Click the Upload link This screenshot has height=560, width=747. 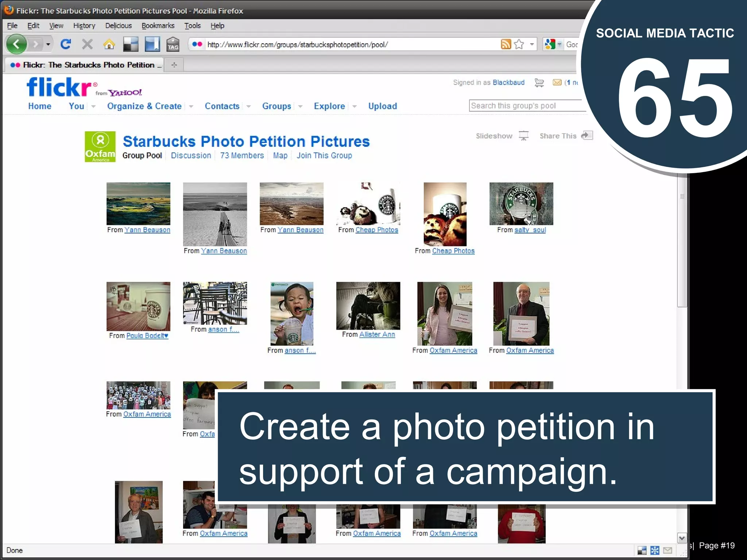(383, 106)
